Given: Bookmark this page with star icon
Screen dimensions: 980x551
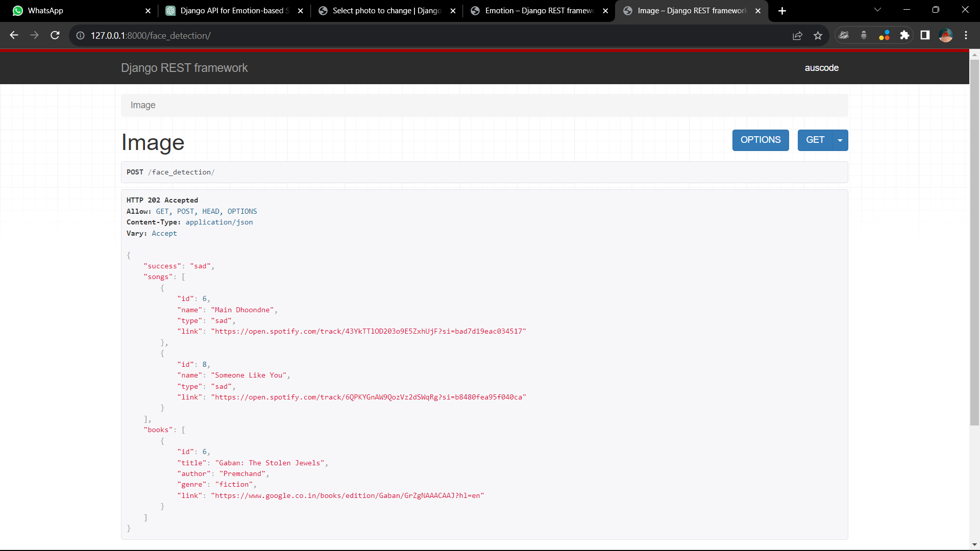Looking at the screenshot, I should [x=818, y=35].
